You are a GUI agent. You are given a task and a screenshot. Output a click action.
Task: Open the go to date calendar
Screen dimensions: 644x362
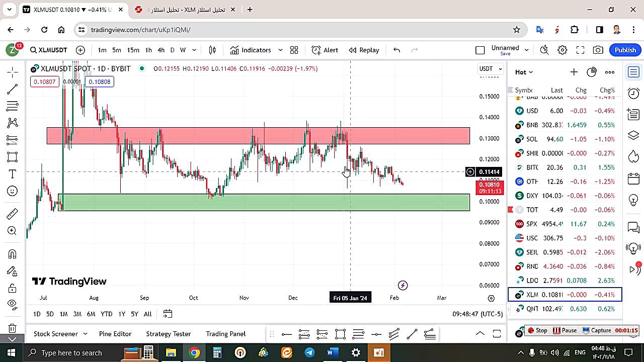[168, 314]
